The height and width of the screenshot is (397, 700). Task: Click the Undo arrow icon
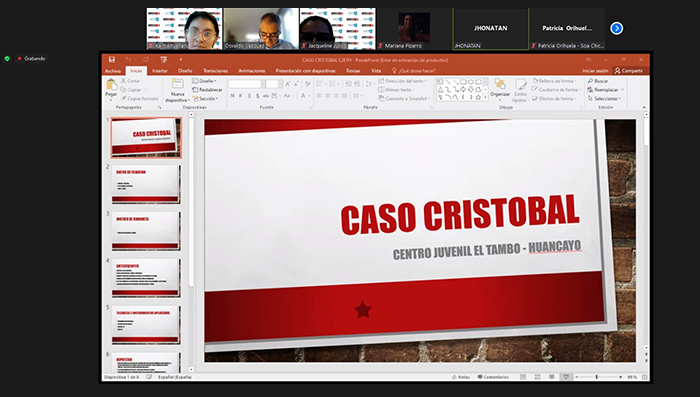pyautogui.click(x=128, y=59)
